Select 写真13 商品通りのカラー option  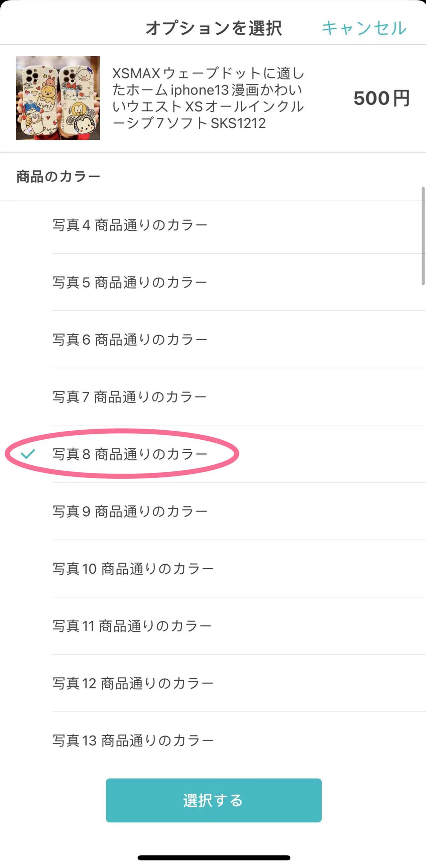point(133,741)
